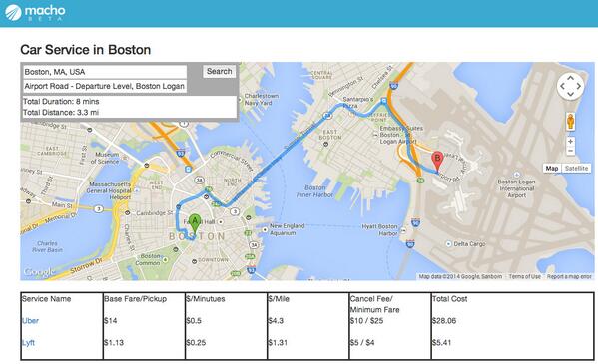Click the New England Aquarium map label
This screenshot has width=598, height=364.
coord(287,229)
